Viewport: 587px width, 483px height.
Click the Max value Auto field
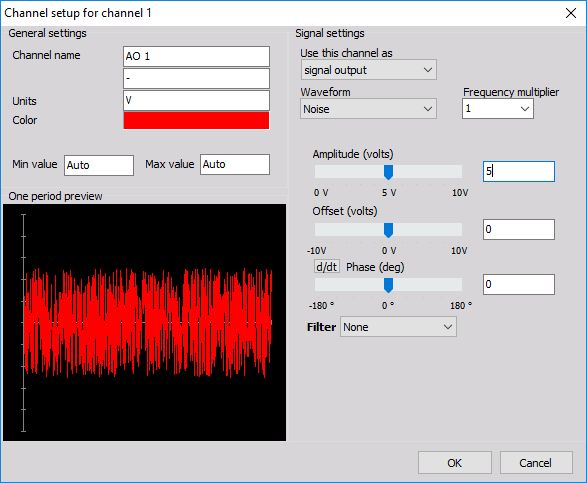[x=235, y=164]
